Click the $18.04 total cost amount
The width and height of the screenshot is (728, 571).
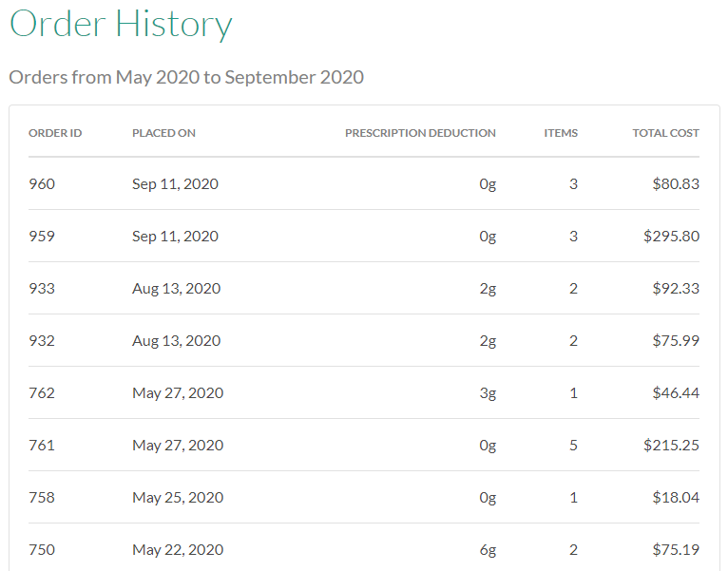click(676, 497)
